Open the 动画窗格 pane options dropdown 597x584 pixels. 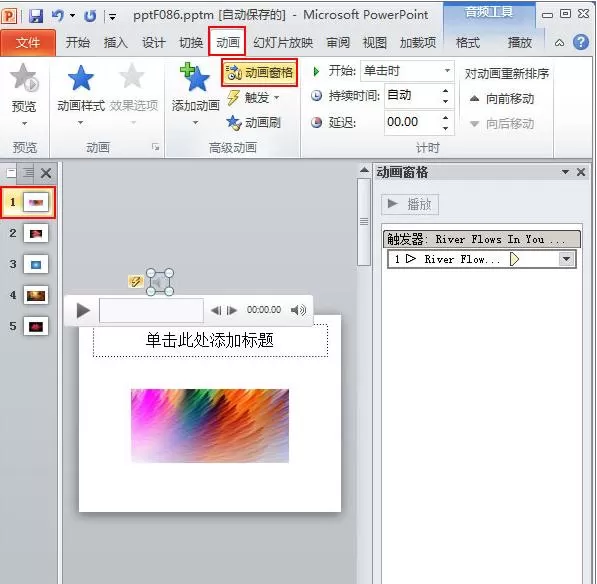[x=565, y=172]
